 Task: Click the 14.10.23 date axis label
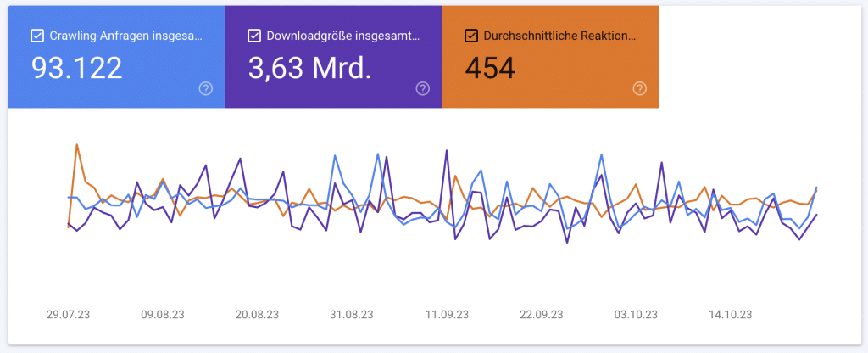point(731,315)
